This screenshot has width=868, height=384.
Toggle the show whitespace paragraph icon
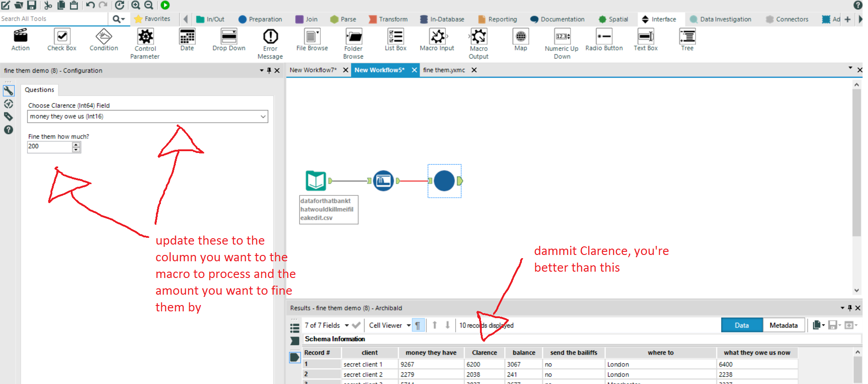click(x=418, y=325)
